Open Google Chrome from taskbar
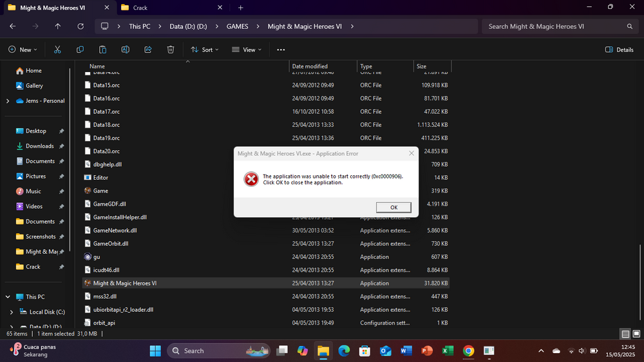This screenshot has height=362, width=644. click(x=468, y=350)
